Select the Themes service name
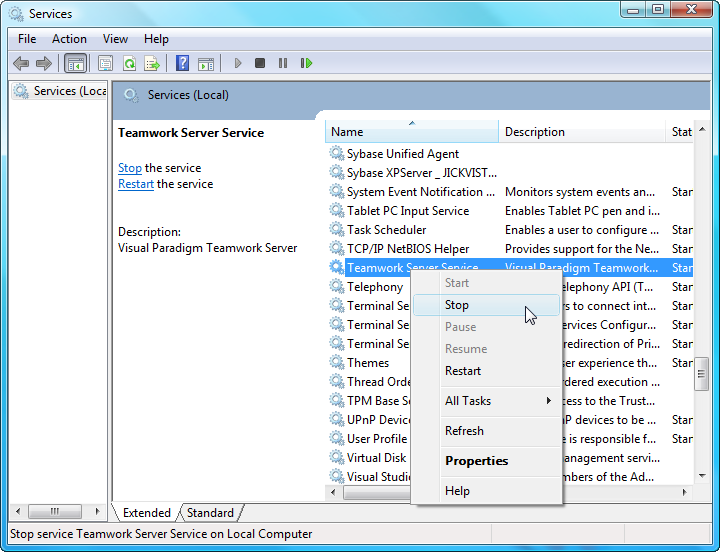Image resolution: width=720 pixels, height=552 pixels. pos(368,363)
